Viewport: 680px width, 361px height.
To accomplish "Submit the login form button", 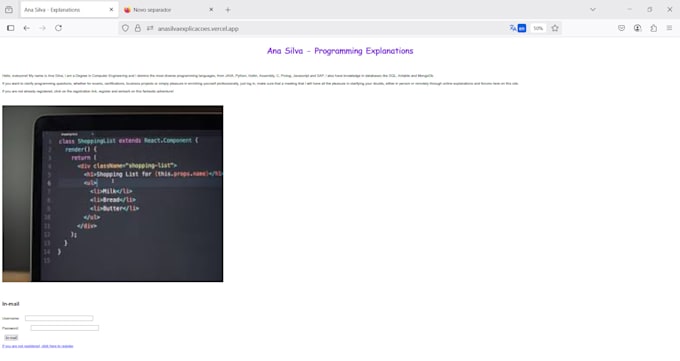I will [x=11, y=338].
